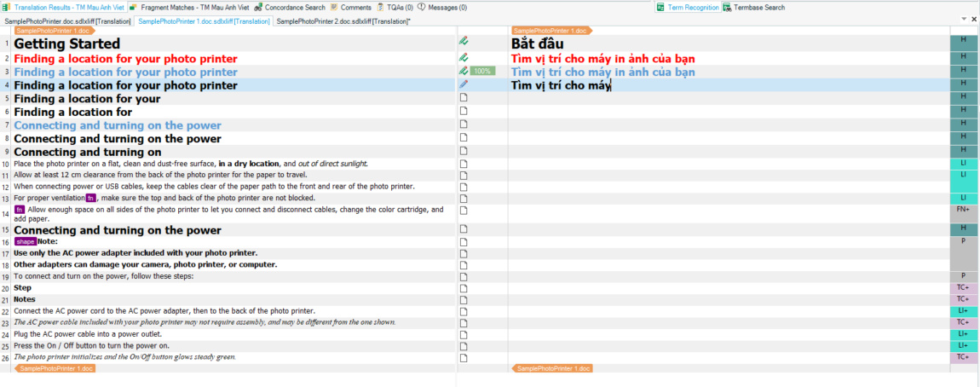980x387 pixels.
Task: Click target text 'Bắt đầu'
Action: coord(538,43)
